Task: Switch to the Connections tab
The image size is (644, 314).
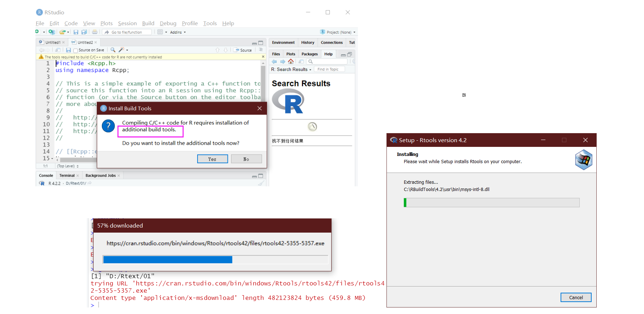Action: click(x=332, y=43)
